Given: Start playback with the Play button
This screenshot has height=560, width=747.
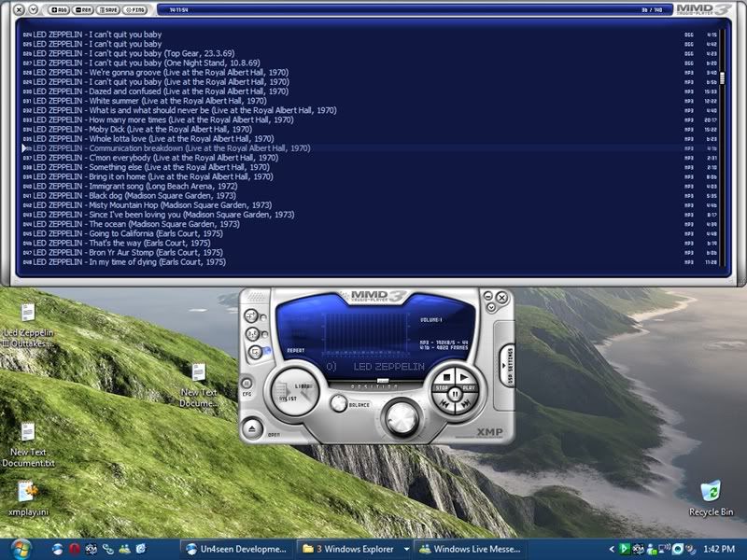Looking at the screenshot, I should [x=463, y=378].
